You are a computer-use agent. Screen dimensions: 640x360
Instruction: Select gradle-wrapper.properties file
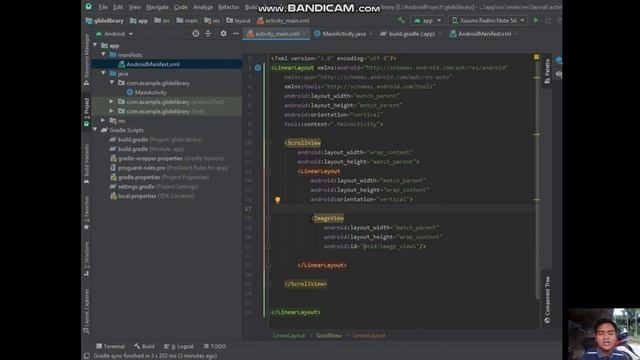point(167,158)
